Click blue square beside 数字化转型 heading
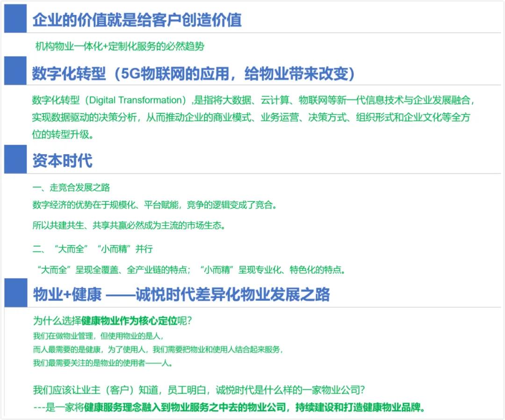This screenshot has width=505, height=420. (15, 71)
